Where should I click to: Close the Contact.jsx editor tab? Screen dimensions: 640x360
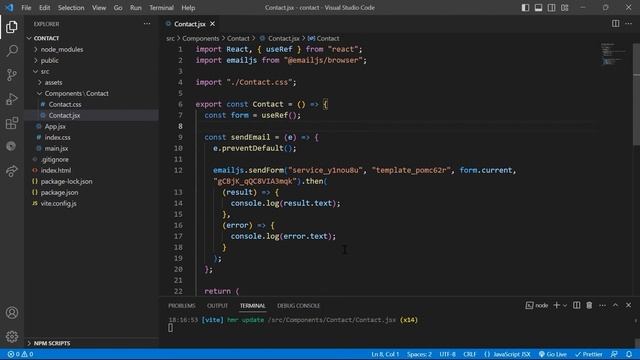click(x=212, y=24)
